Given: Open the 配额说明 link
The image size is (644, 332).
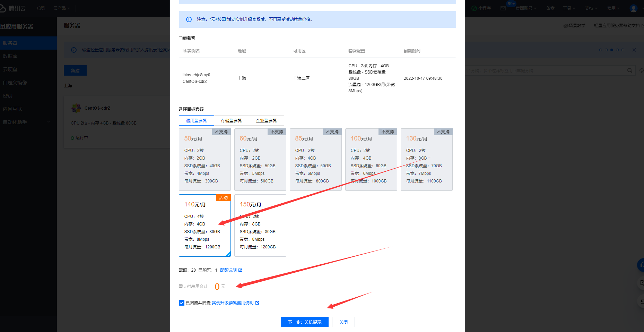Looking at the screenshot, I should (x=228, y=270).
